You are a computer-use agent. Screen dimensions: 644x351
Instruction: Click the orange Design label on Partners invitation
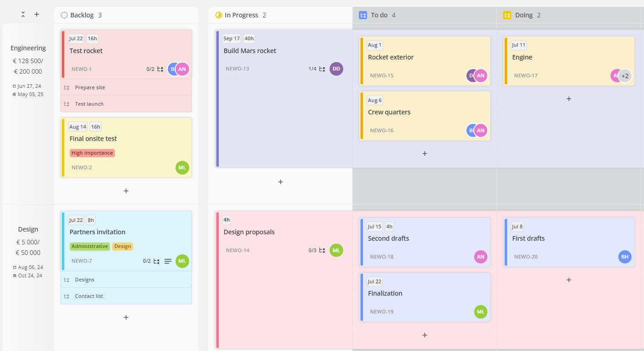(122, 246)
